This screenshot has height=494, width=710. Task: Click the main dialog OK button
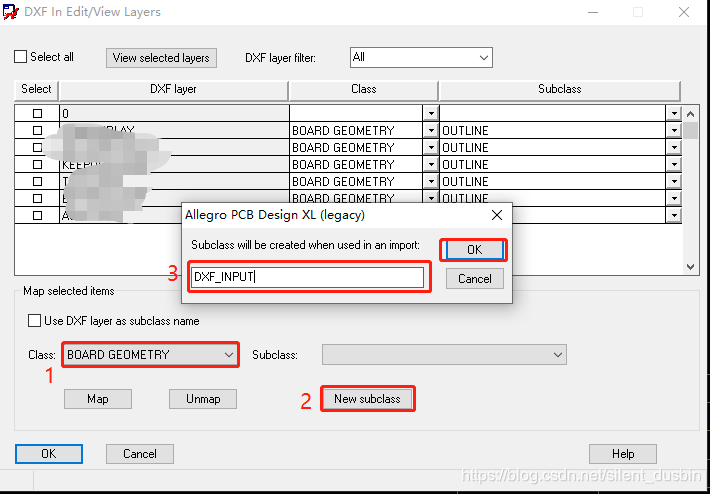pos(49,454)
